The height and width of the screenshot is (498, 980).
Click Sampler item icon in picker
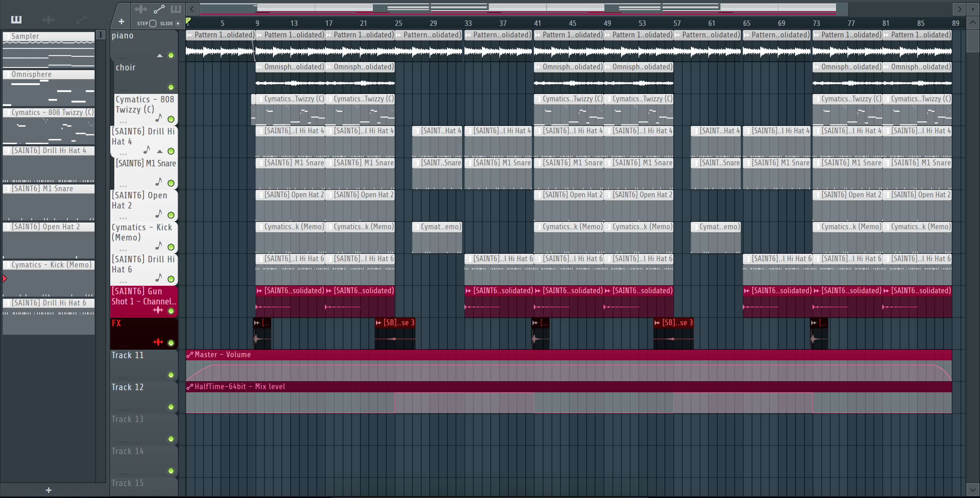click(x=6, y=36)
